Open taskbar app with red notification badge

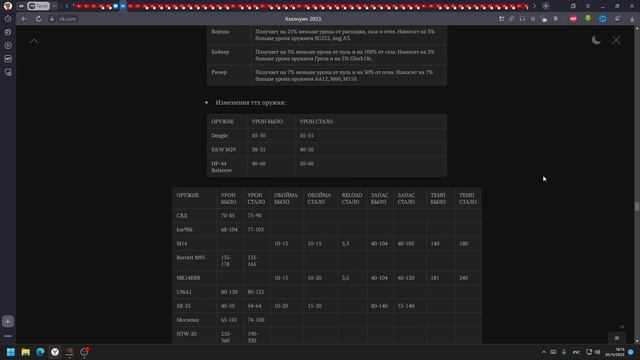coord(84,352)
